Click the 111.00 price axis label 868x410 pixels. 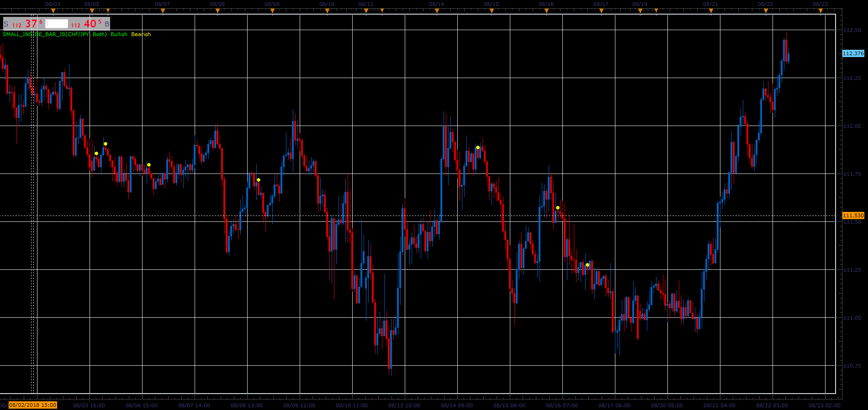tap(852, 318)
